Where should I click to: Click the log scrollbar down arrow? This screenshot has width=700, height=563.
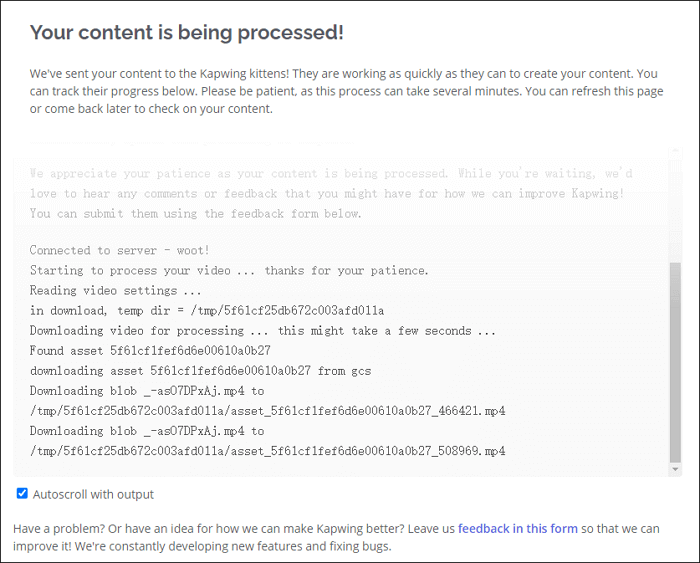coord(676,468)
